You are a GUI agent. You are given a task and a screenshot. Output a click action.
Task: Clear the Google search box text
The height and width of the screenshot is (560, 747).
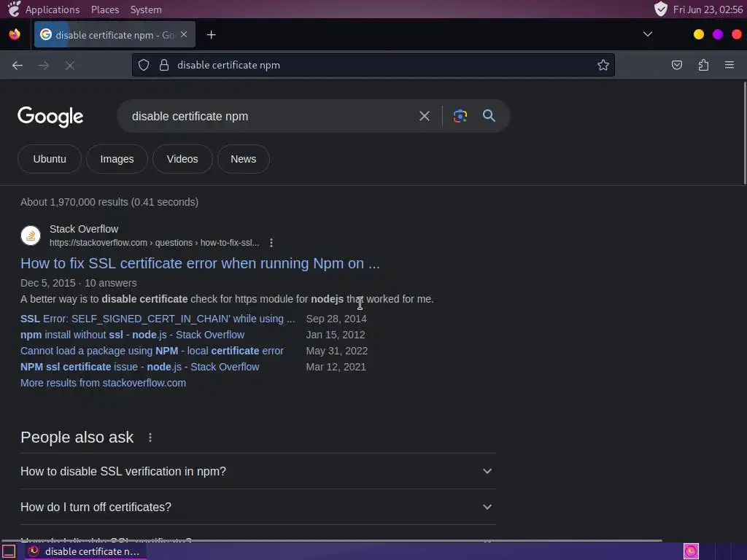point(424,116)
